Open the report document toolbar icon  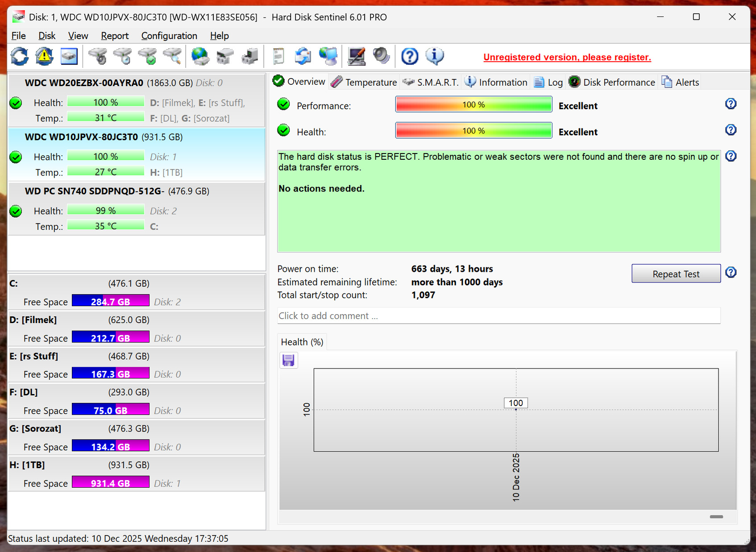[278, 56]
